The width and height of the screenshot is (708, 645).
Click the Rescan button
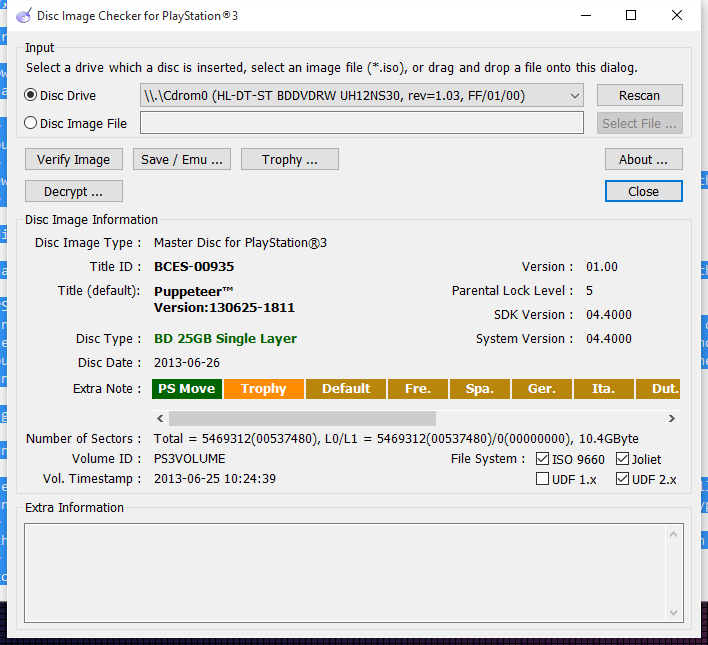pyautogui.click(x=639, y=95)
